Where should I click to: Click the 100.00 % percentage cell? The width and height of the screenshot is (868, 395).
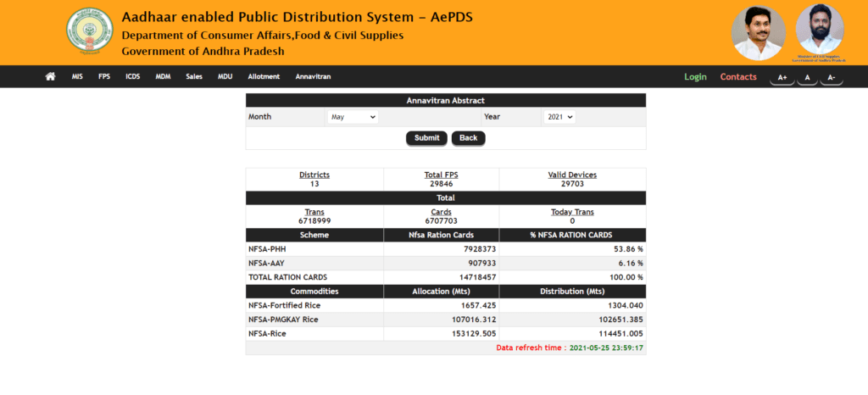(626, 277)
